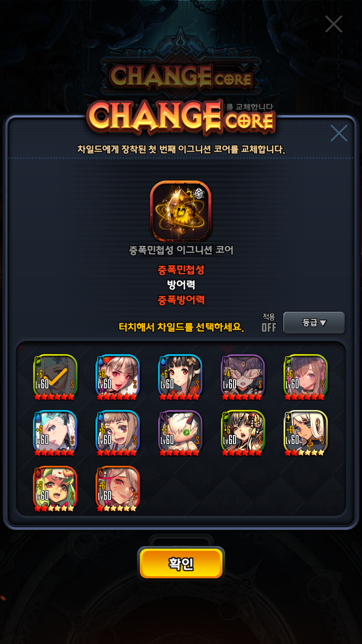Screen dimensions: 362x644
Task: Confirm with the yellow 확인 button
Action: 181,563
